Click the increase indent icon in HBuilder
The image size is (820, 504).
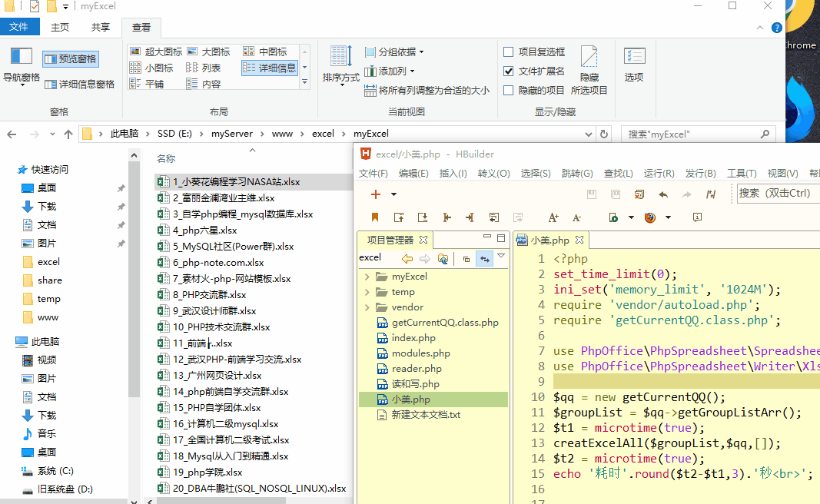(x=470, y=217)
